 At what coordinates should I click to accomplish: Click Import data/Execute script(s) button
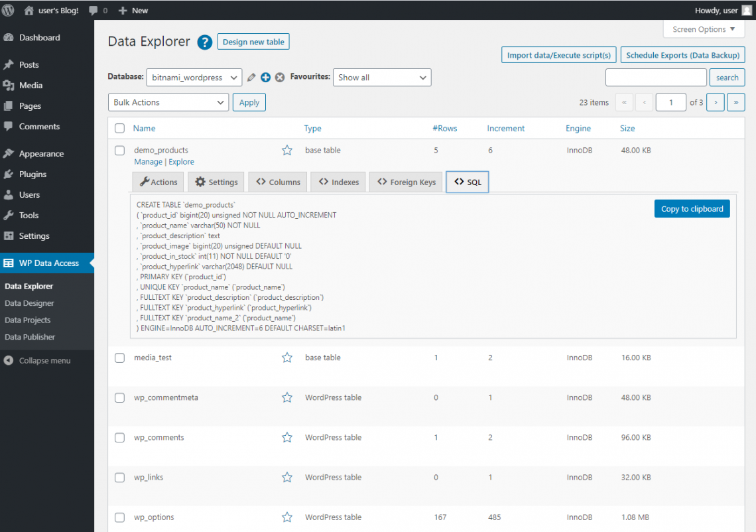click(x=559, y=55)
